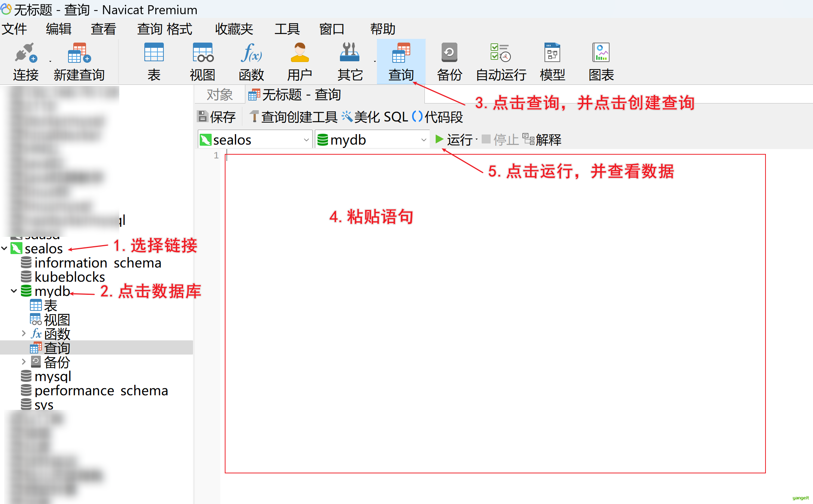Click the Code Snippet (代码段) button
813x504 pixels.
coord(438,117)
